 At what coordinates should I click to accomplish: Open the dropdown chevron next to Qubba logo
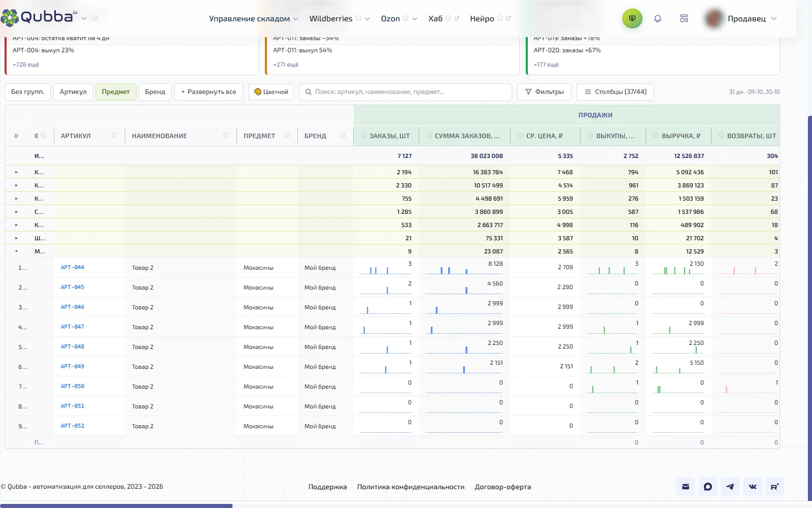pos(84,18)
